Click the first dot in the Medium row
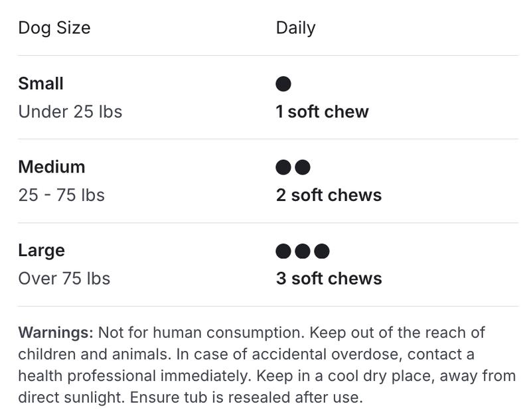 (283, 167)
